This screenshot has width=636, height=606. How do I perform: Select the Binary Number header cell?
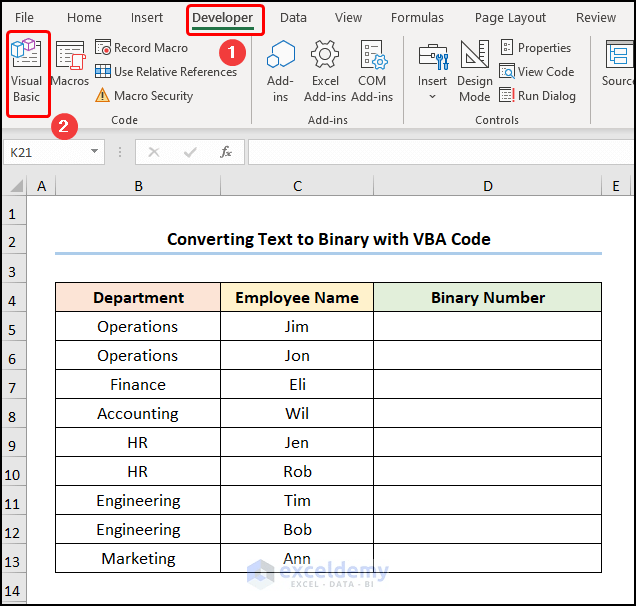[x=488, y=297]
